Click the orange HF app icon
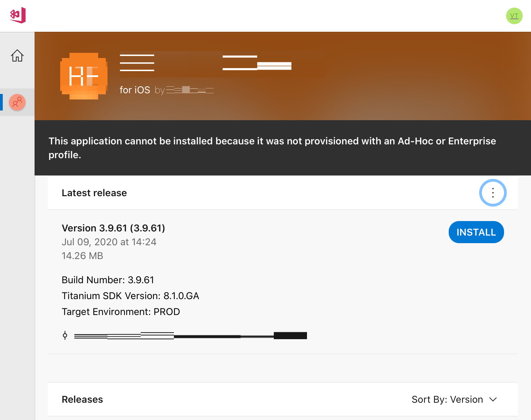 click(83, 76)
